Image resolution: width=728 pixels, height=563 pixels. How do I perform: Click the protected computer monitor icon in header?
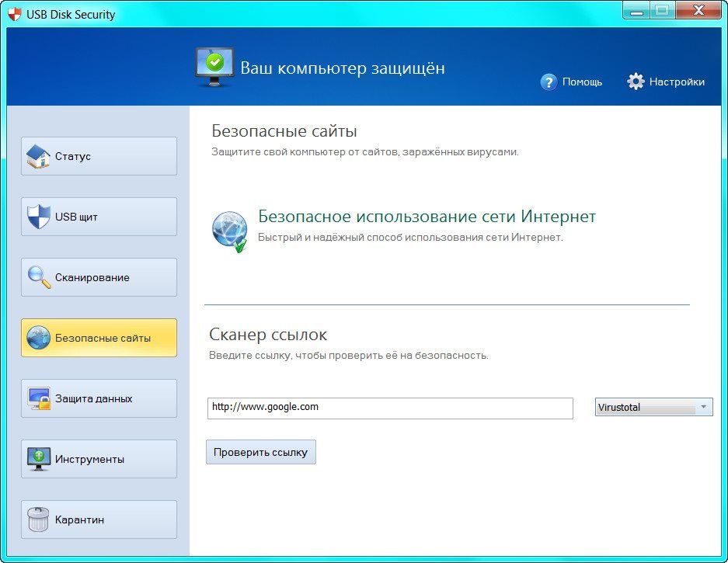click(214, 67)
